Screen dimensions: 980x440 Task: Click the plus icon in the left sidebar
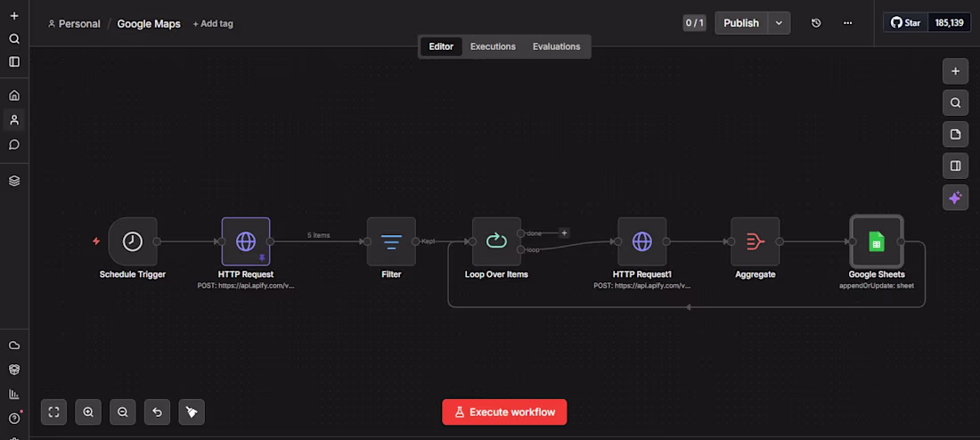tap(14, 16)
